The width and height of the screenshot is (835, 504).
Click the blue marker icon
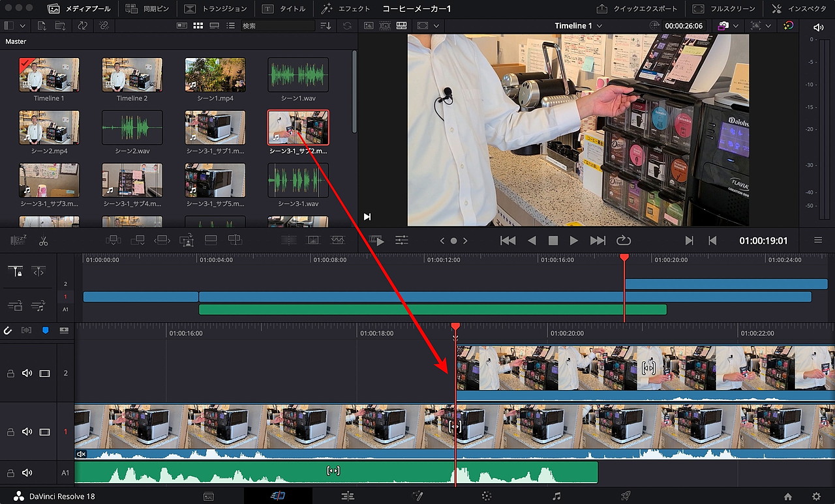[45, 331]
